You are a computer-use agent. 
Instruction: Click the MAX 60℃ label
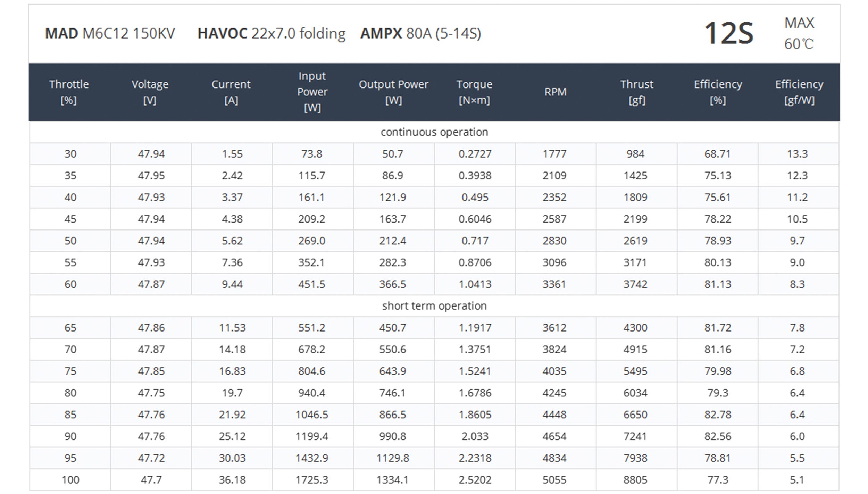799,33
